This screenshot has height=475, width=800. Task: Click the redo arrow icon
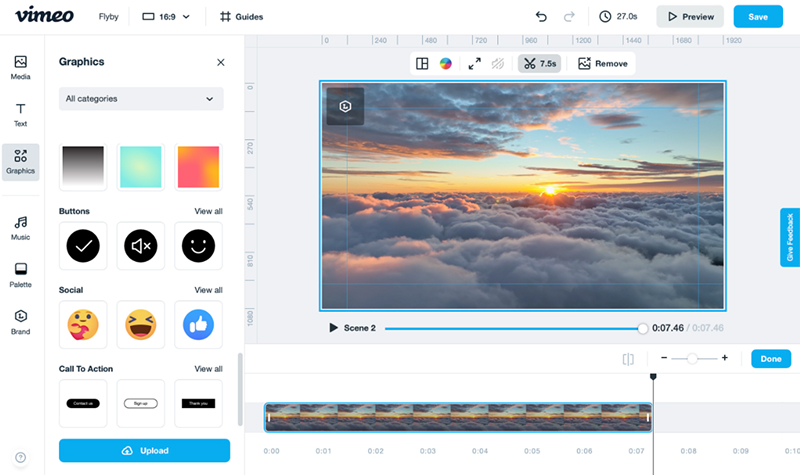[570, 17]
